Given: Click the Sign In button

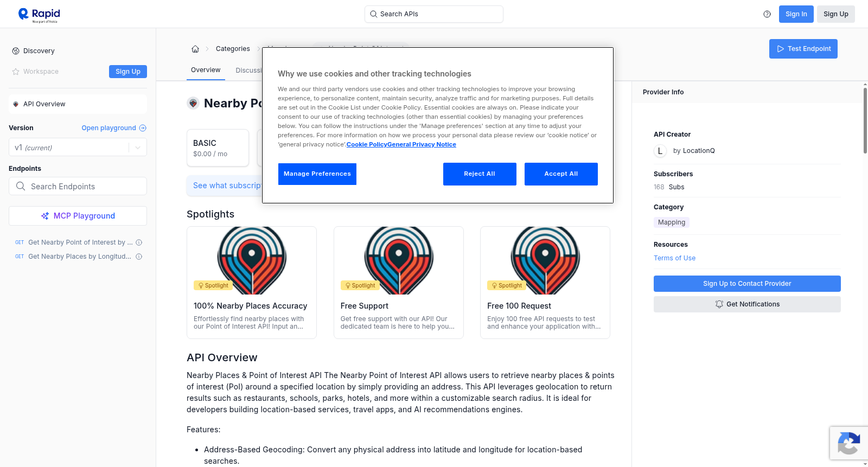Looking at the screenshot, I should tap(796, 14).
